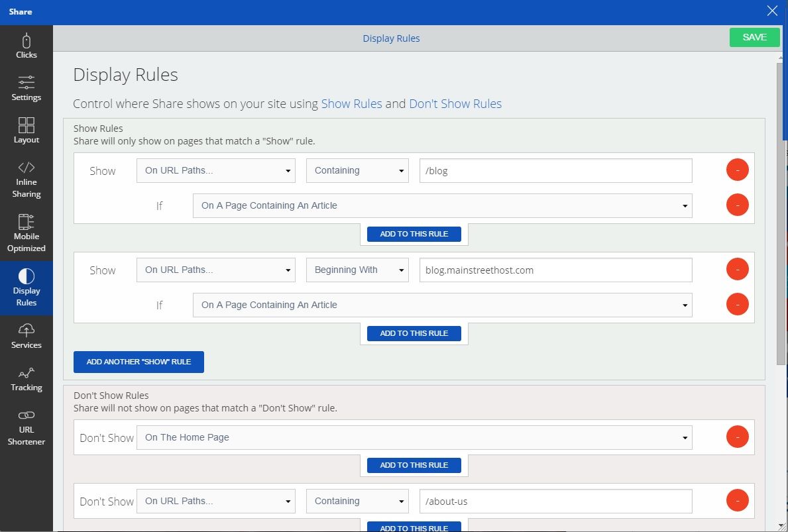Go to Inline Sharing settings
Image resolution: width=788 pixels, height=532 pixels.
click(x=26, y=180)
